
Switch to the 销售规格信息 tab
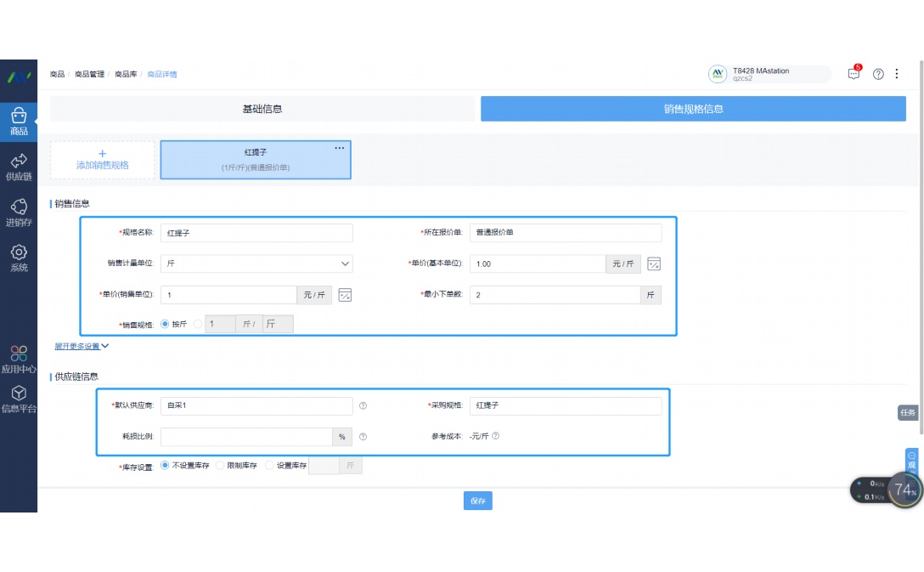(693, 108)
